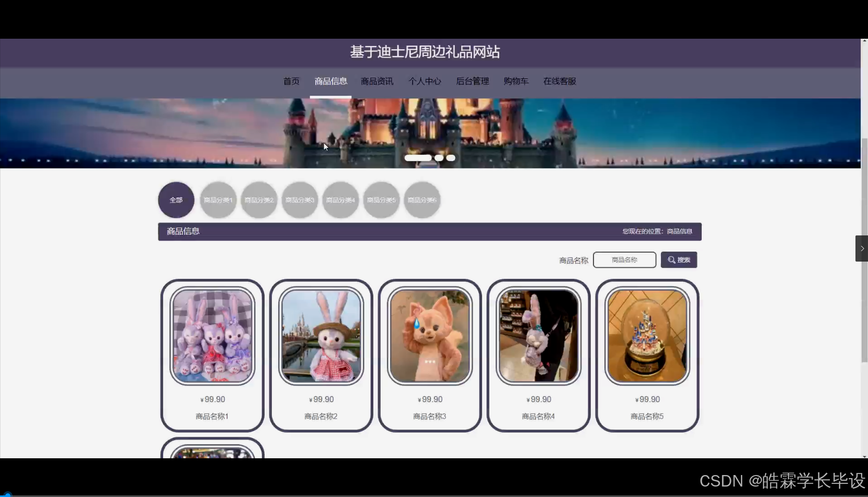Click the 搜索 button
Image resolution: width=868 pixels, height=497 pixels.
pyautogui.click(x=679, y=260)
